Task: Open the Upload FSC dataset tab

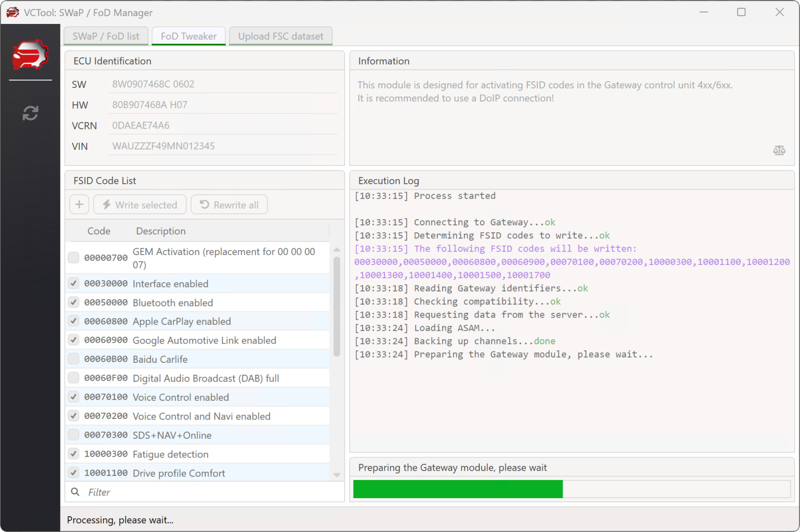Action: pos(280,36)
